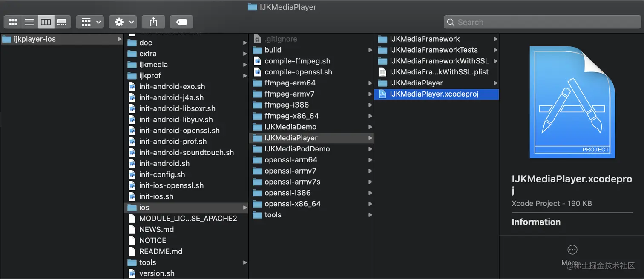Image resolution: width=644 pixels, height=279 pixels.
Task: Click the Share toolbar button
Action: click(x=153, y=22)
